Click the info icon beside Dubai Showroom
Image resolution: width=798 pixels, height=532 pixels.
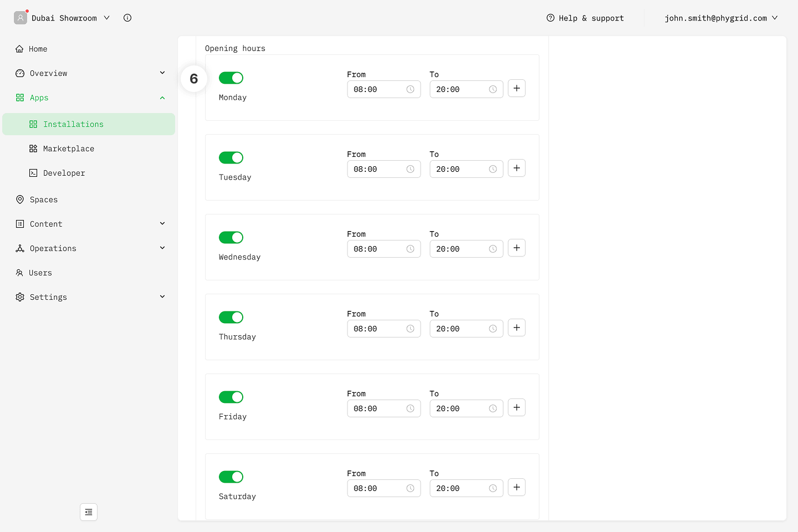tap(127, 18)
